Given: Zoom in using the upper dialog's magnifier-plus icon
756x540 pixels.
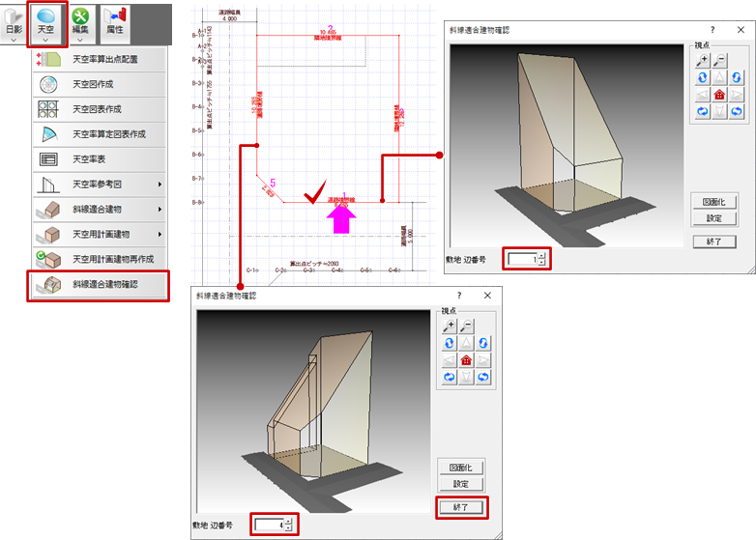Looking at the screenshot, I should [x=702, y=60].
